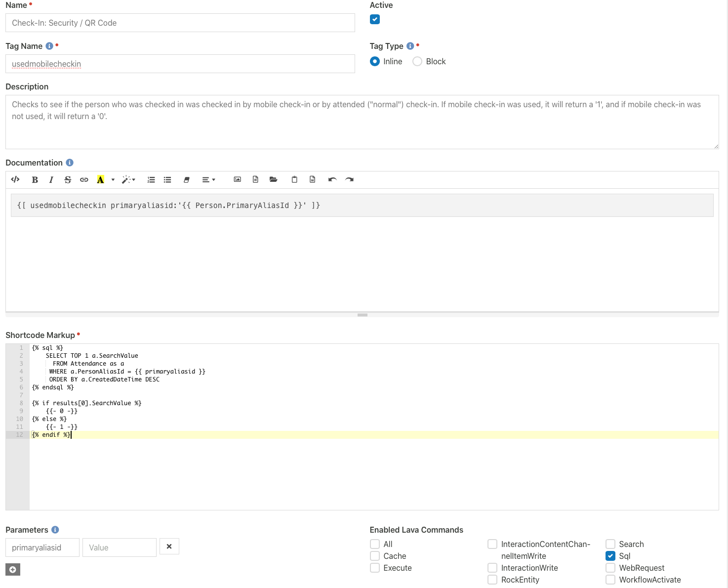
Task: Apply italic formatting in Documentation toolbar
Action: pyautogui.click(x=51, y=179)
